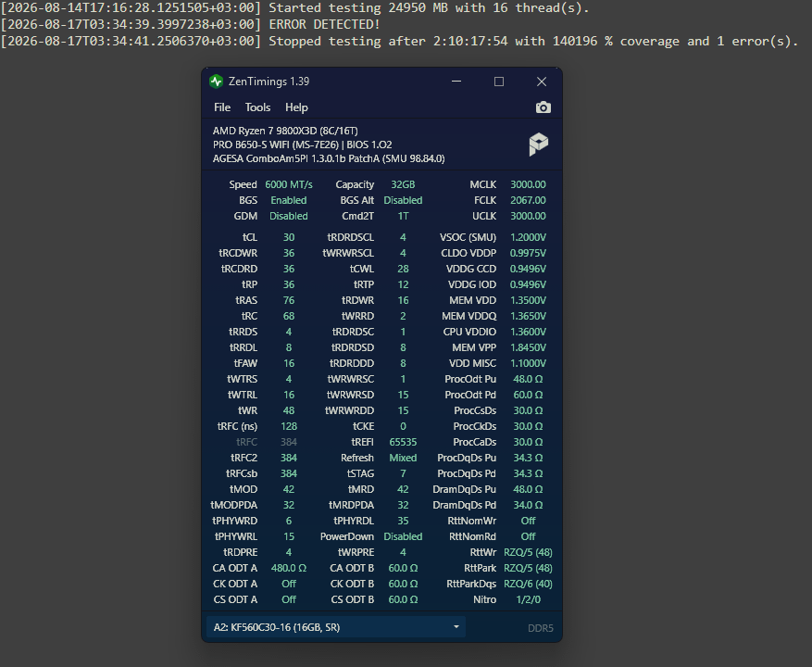Image resolution: width=812 pixels, height=667 pixels.
Task: Click the CA ODT A value 480.0 Ω
Action: [289, 568]
